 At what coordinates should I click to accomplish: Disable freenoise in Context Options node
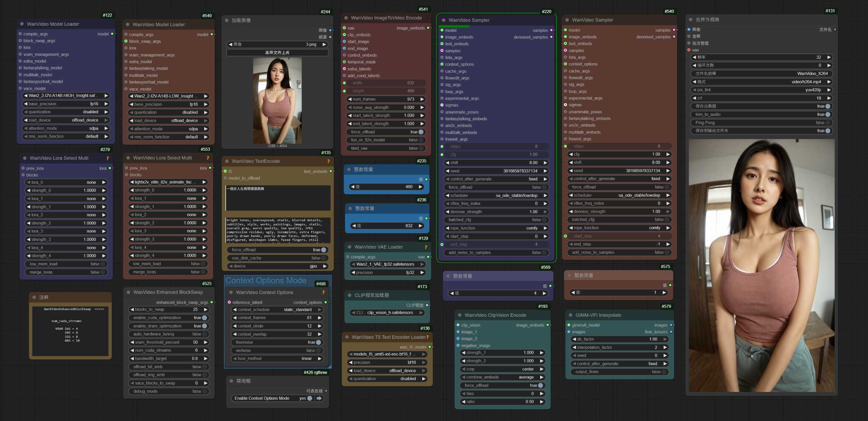318,342
